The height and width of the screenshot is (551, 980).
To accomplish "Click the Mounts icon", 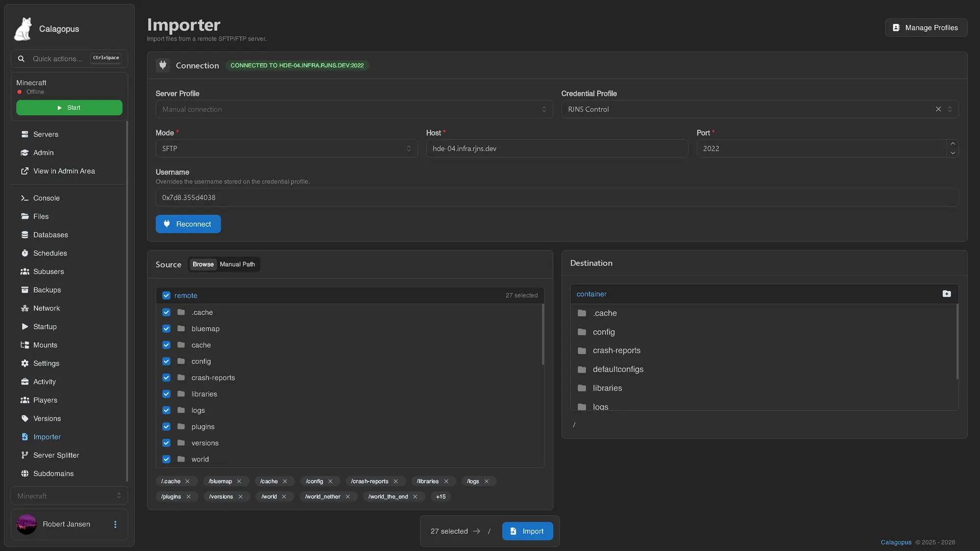I will (x=24, y=345).
